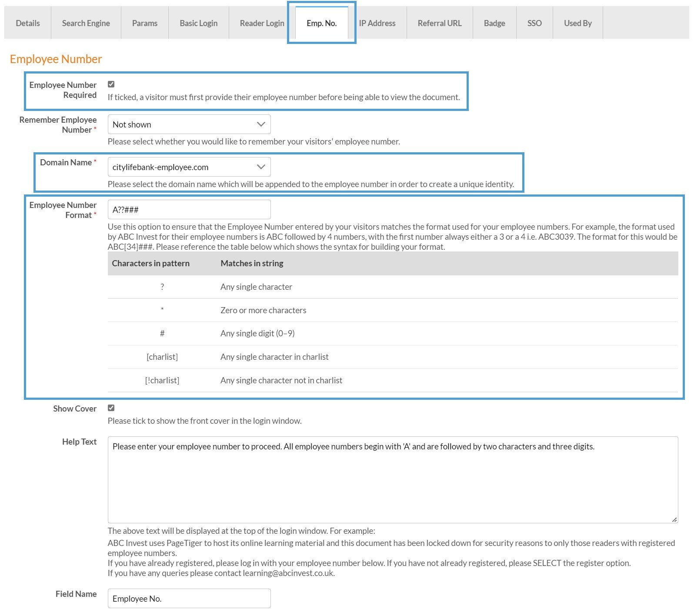Grab the Help Text resize handle
The image size is (694, 616).
pos(674,519)
